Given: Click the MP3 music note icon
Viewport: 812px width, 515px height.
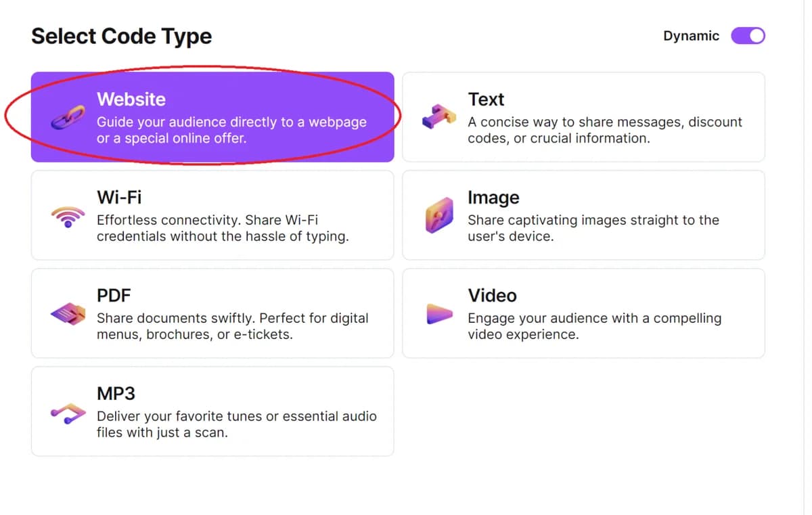Looking at the screenshot, I should 66,411.
